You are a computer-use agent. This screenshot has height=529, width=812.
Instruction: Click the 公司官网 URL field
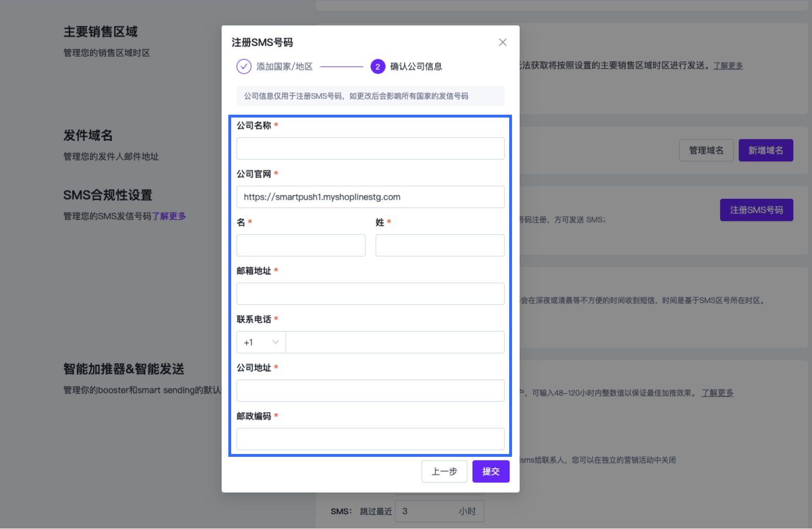(370, 197)
